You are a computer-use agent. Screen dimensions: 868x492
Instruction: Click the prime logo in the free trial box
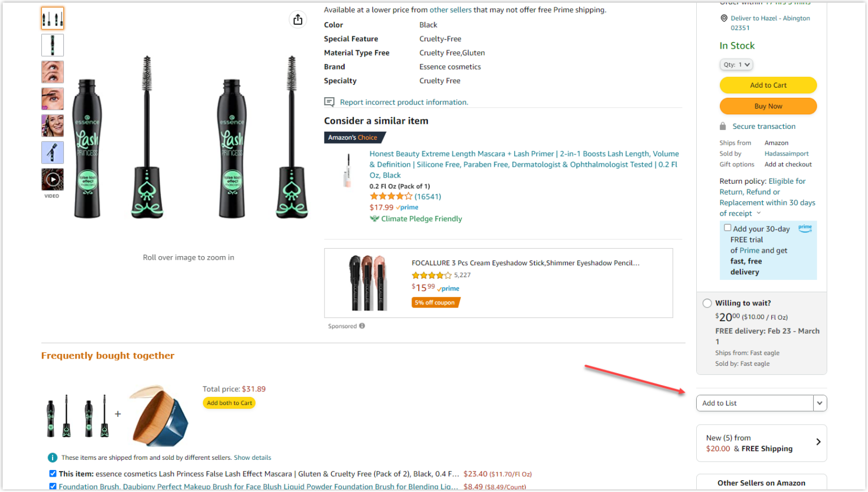pyautogui.click(x=805, y=228)
